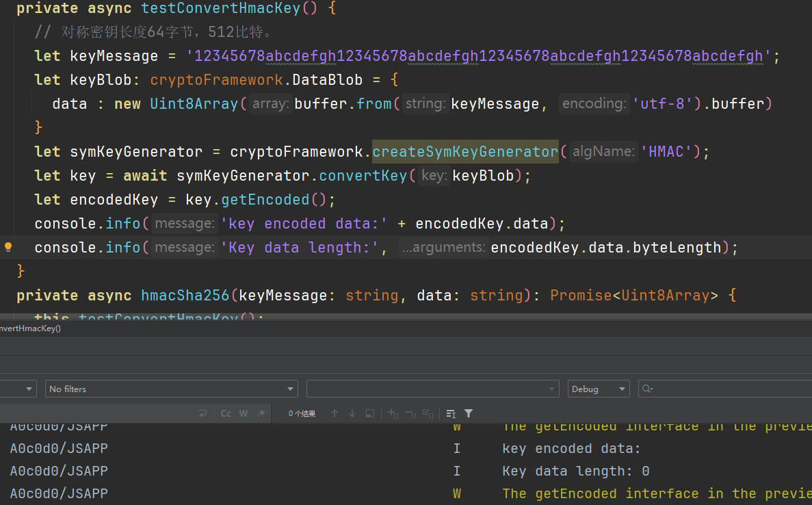Click the funnel filter icon
Viewport: 812px width, 505px height.
click(x=469, y=413)
